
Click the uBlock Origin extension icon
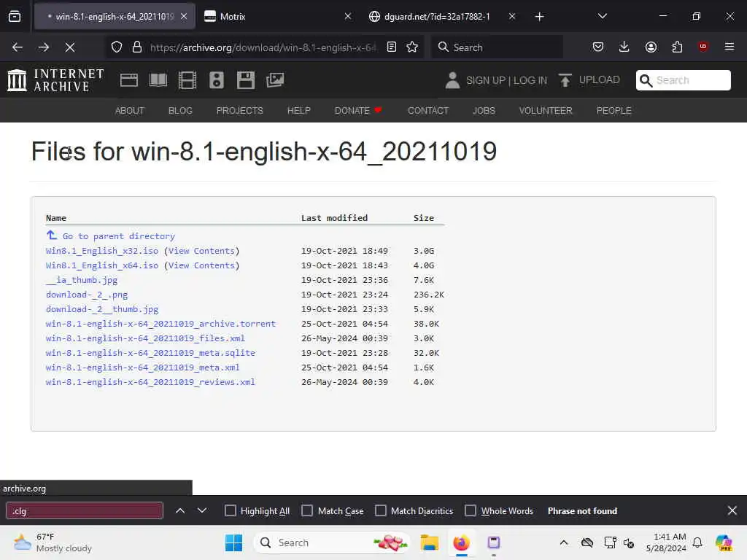(x=703, y=47)
